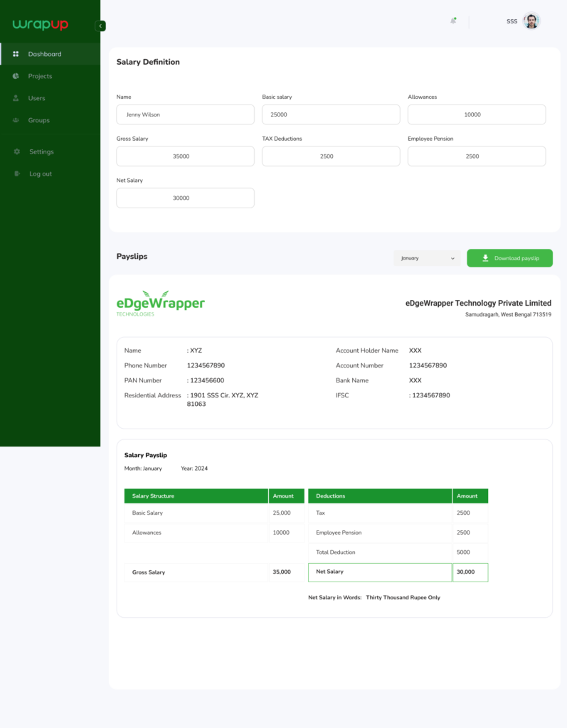Screen dimensions: 567x728
Task: Click the user profile avatar picture
Action: tap(531, 21)
